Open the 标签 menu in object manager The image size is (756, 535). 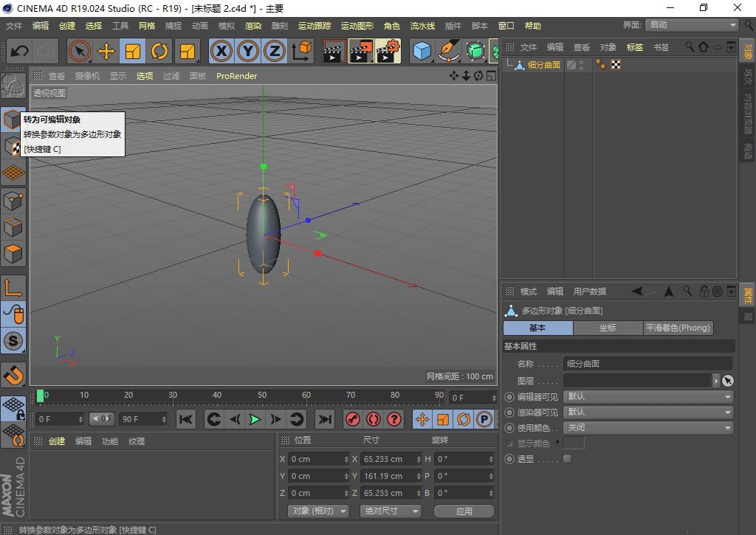click(634, 47)
